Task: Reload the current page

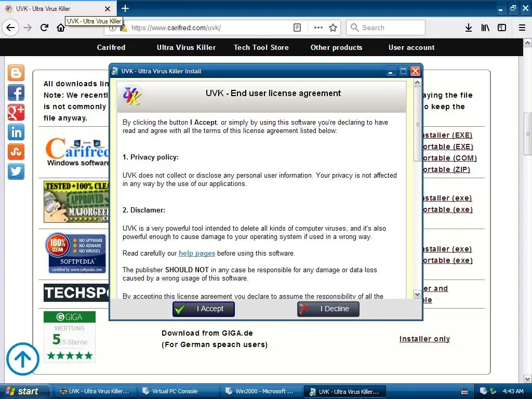Action: pyautogui.click(x=45, y=28)
